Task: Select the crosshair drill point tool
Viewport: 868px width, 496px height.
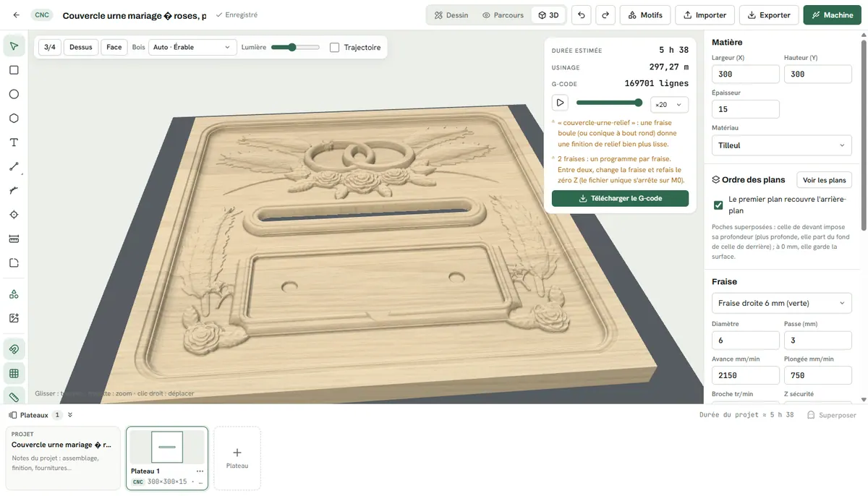Action: click(x=14, y=215)
